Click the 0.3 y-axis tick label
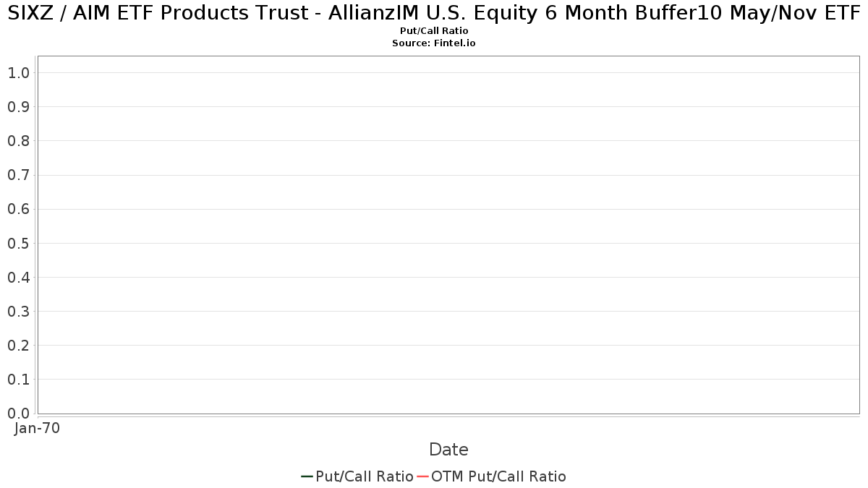This screenshot has height=488, width=868. (x=18, y=312)
